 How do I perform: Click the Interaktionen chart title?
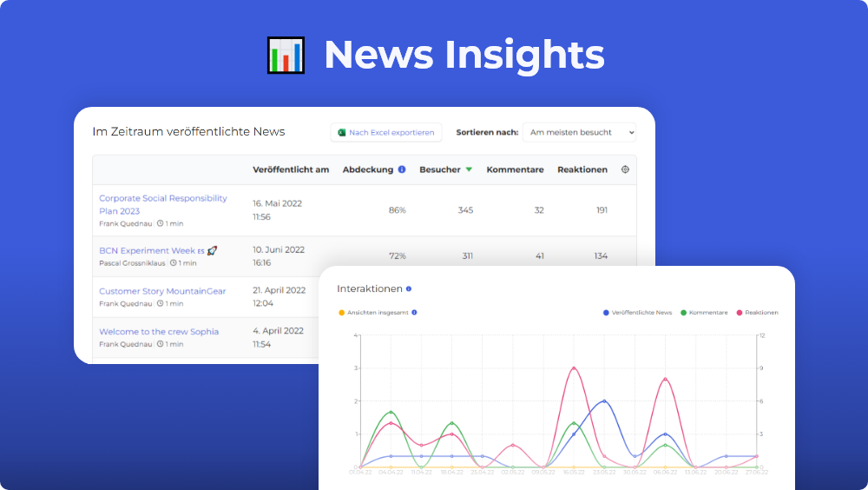370,288
